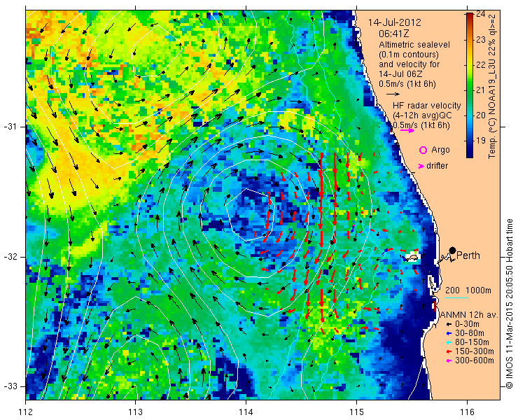Screen dimensions: 518x420
Task: Click the 'Argo' legend label
Action: (x=440, y=150)
